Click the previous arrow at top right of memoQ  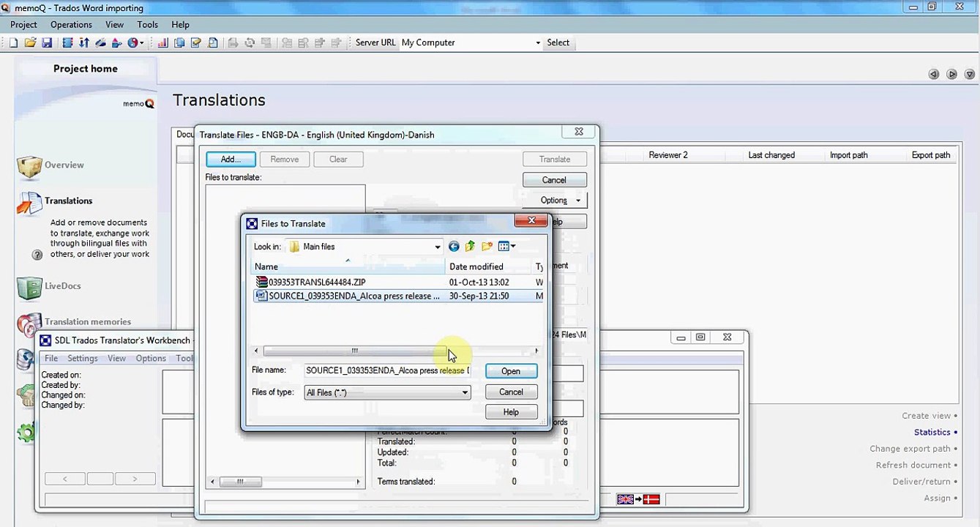[934, 74]
